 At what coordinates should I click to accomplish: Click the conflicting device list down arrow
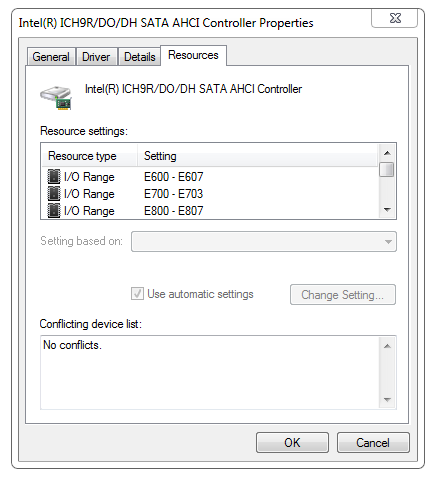(x=387, y=399)
